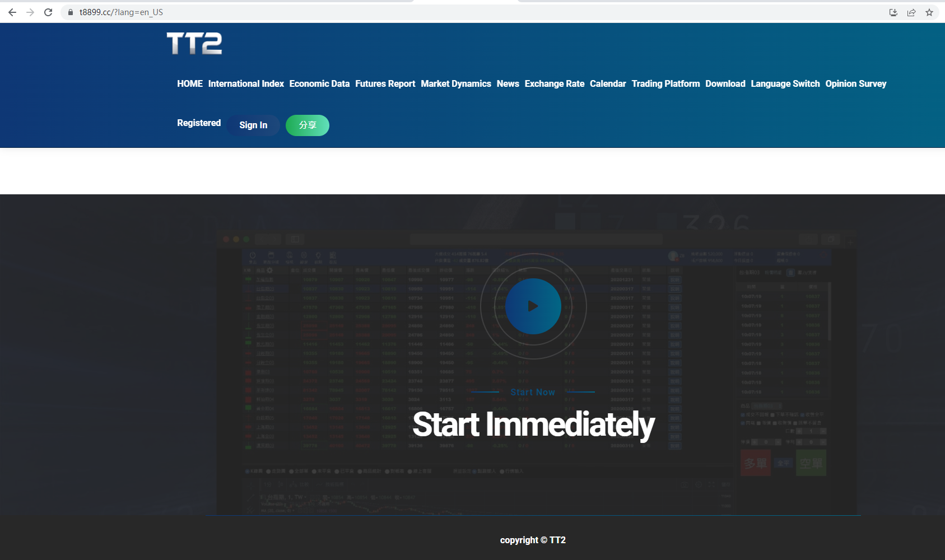Open the Download page
Image resolution: width=945 pixels, height=560 pixels.
(x=725, y=83)
